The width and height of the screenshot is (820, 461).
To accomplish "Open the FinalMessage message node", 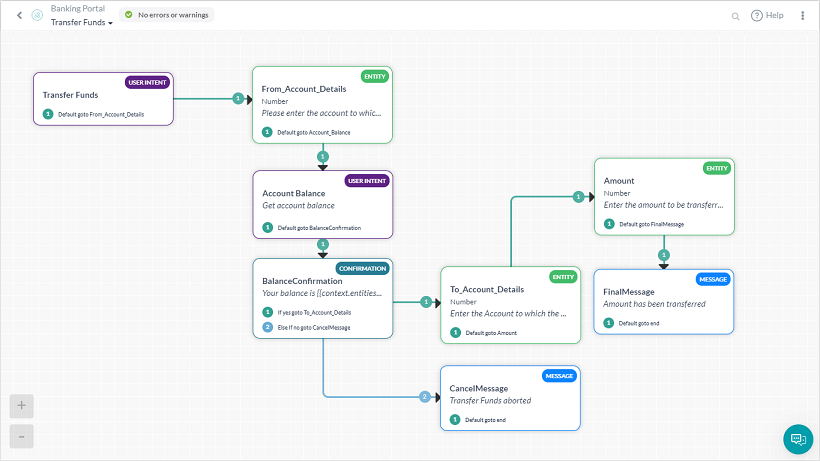I will (x=664, y=302).
